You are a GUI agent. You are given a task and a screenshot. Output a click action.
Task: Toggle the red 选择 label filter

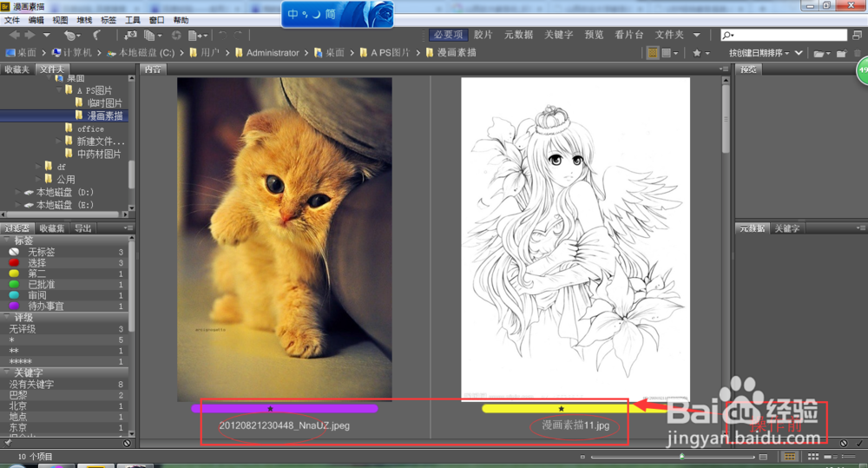[64, 263]
